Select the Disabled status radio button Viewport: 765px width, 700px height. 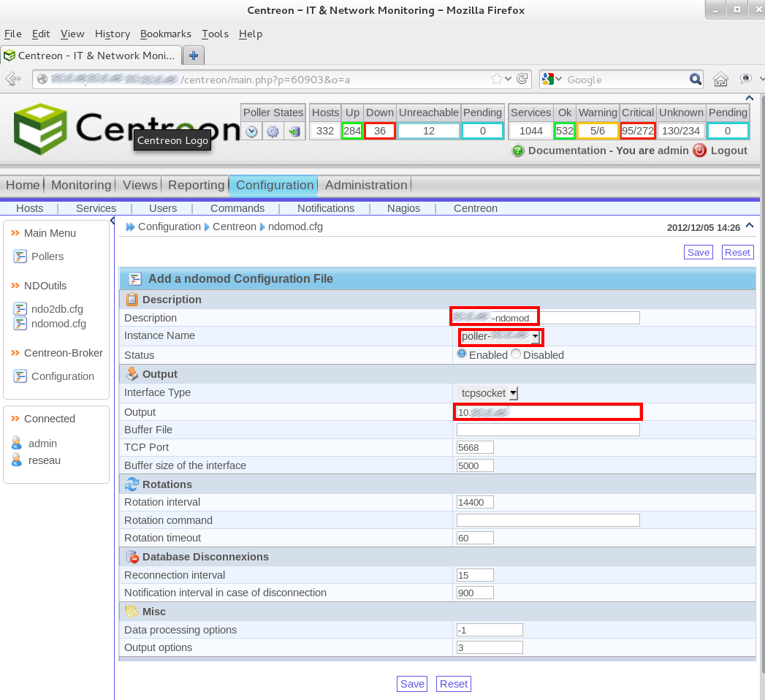click(x=515, y=353)
